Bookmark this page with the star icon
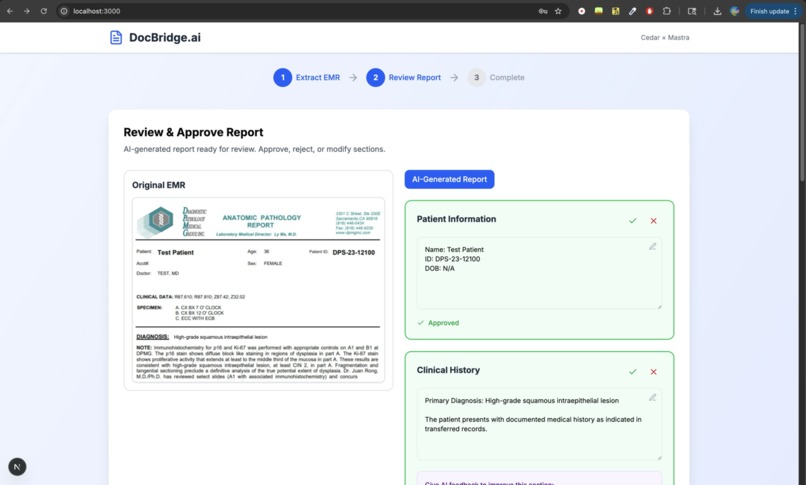 click(558, 11)
